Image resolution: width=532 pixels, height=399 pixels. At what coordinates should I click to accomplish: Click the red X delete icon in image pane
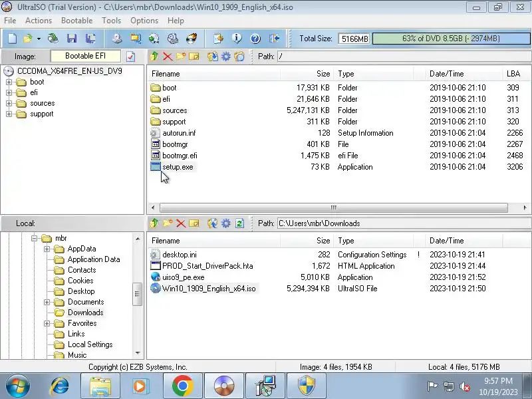168,57
